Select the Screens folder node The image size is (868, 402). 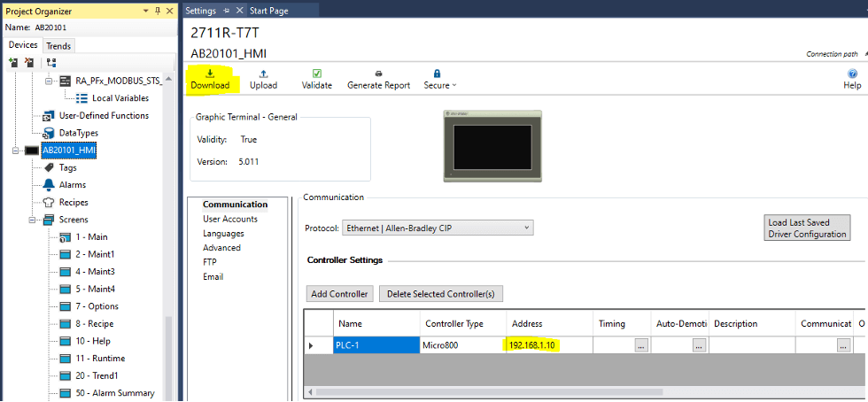[73, 220]
